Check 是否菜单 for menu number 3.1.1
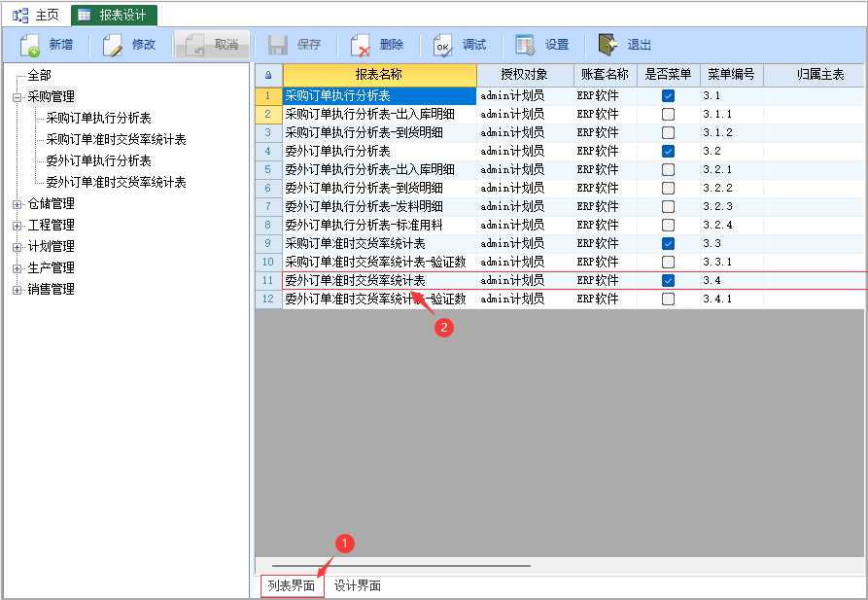 pyautogui.click(x=668, y=115)
